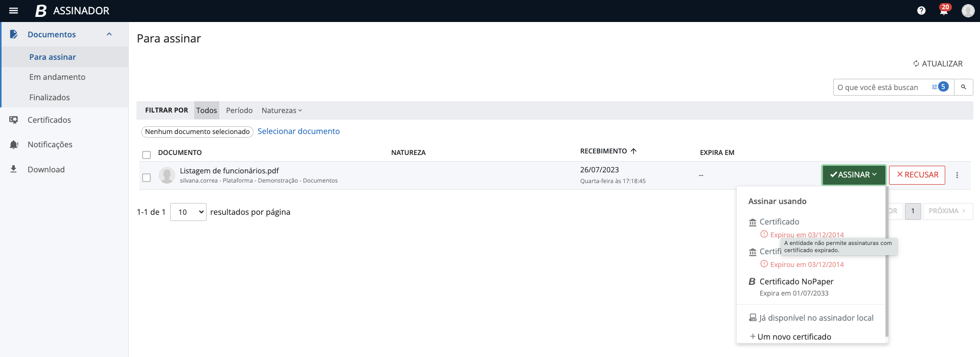Open the results per page dropdown
The image size is (980, 357).
coord(188,212)
